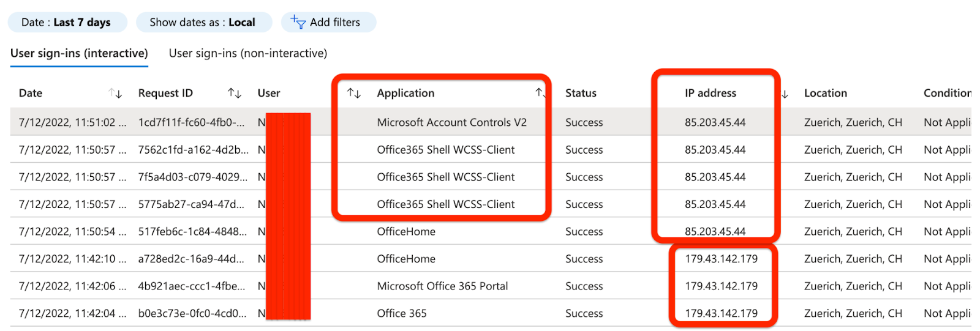Select OfficeHome cell in the 11:42:10 row
This screenshot has height=331, width=980.
(x=406, y=259)
